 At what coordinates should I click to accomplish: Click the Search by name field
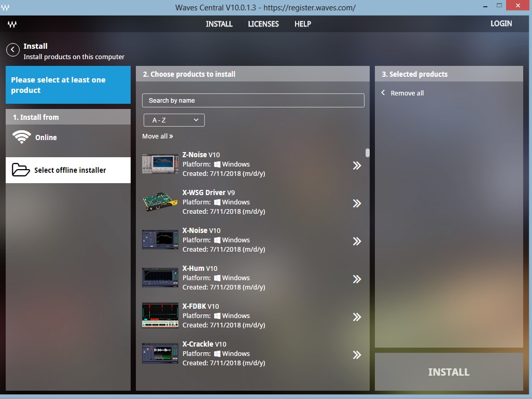coord(253,101)
